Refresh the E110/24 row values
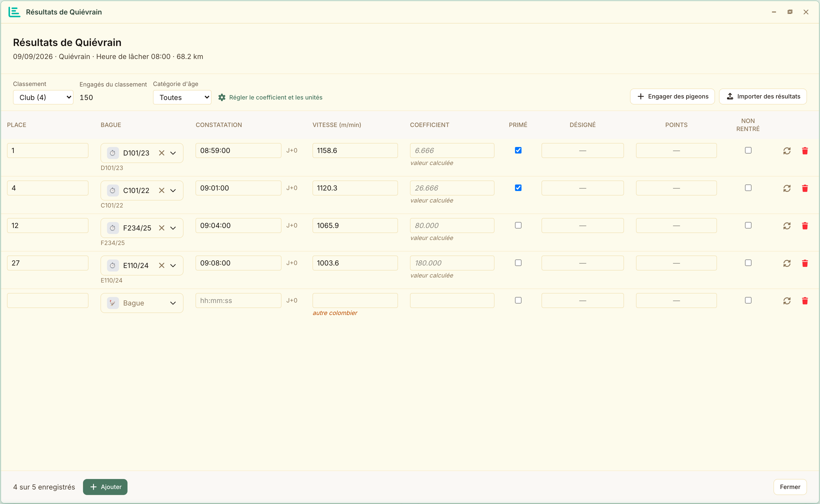The height and width of the screenshot is (504, 820). (787, 263)
